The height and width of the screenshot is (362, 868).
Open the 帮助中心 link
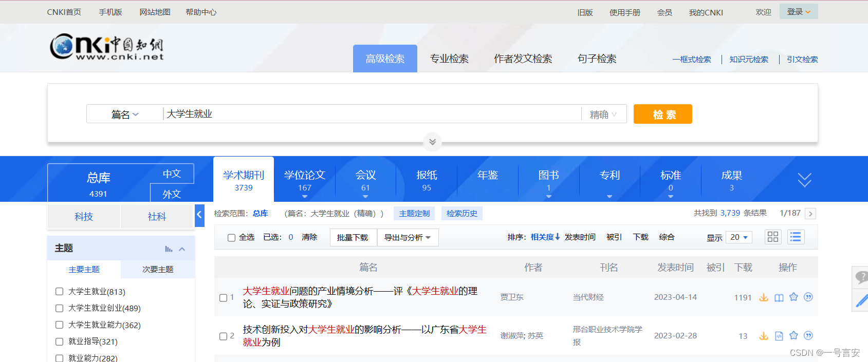point(201,12)
